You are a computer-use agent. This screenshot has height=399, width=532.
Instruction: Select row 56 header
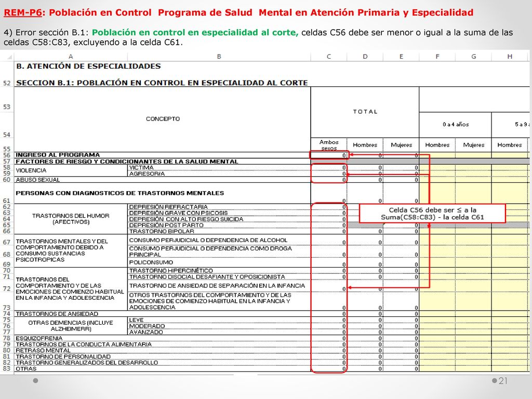(x=7, y=155)
